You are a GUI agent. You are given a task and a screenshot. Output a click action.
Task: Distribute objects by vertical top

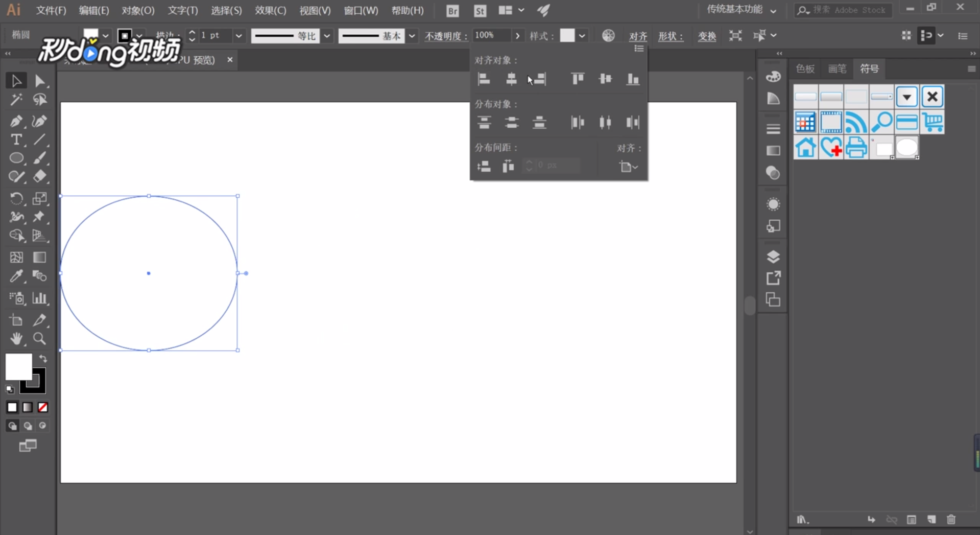(x=484, y=123)
